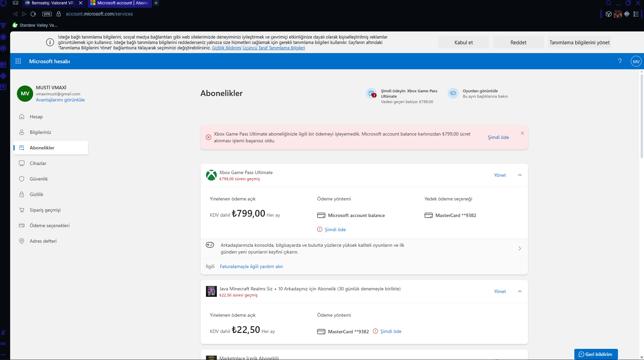This screenshot has width=644, height=360.
Task: Open the Gizlilik Bildirimi link
Action: 227,48
